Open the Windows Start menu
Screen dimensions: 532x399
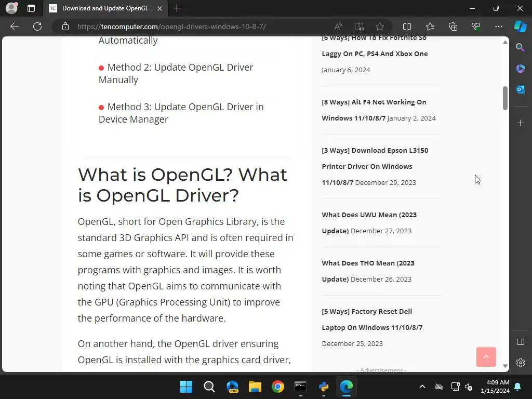tap(186, 387)
